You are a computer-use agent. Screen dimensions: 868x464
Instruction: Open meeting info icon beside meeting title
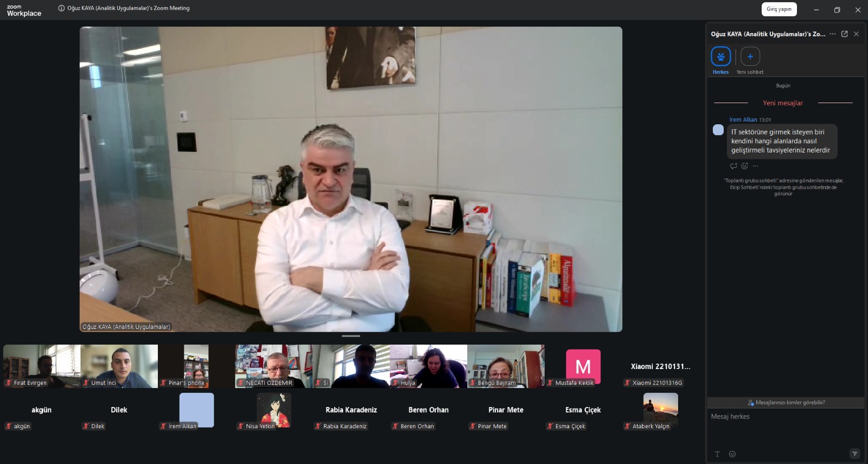click(x=61, y=8)
